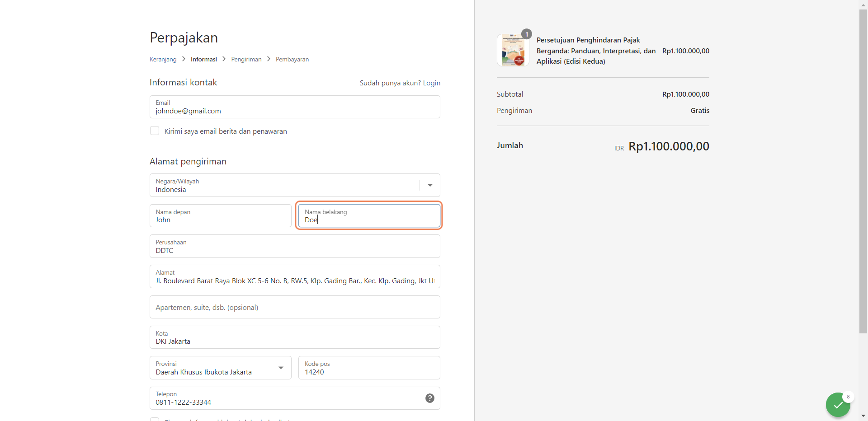Click the Jumlah total Rp1.100.000,00
The height and width of the screenshot is (421, 868).
click(669, 146)
